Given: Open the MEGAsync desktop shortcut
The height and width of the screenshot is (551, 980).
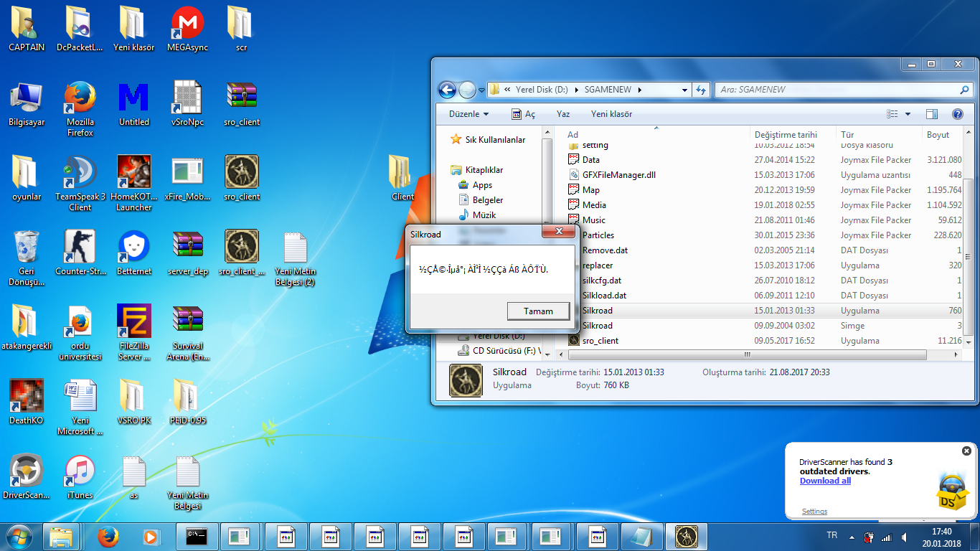Looking at the screenshot, I should tap(188, 29).
